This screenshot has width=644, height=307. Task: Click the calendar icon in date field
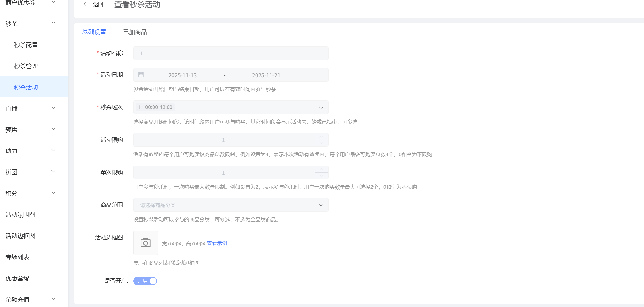[x=141, y=75]
